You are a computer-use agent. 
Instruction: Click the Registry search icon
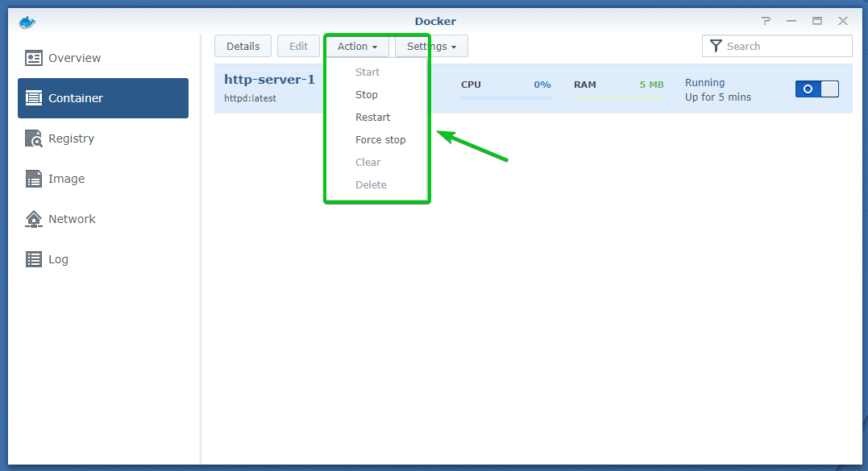[x=34, y=138]
